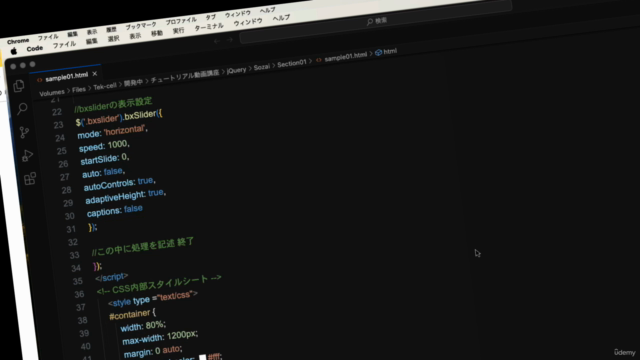Viewport: 640px width, 360px height.
Task: Open 編集 in the VS Code menu bar
Action: pyautogui.click(x=92, y=41)
